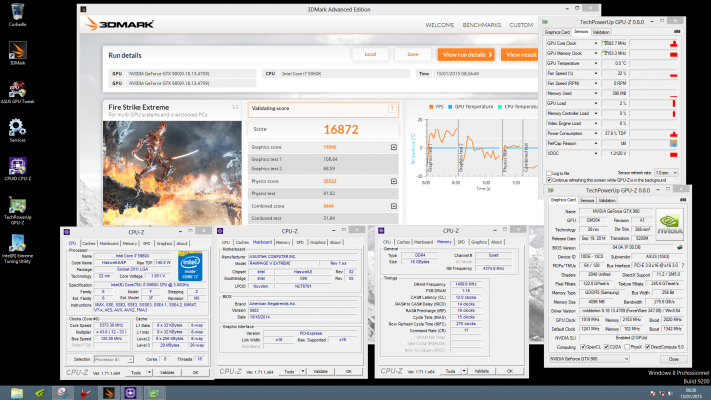Image resolution: width=711 pixels, height=400 pixels.
Task: Click the Intel Core i7 logo in CPU-Z
Action: (x=190, y=266)
